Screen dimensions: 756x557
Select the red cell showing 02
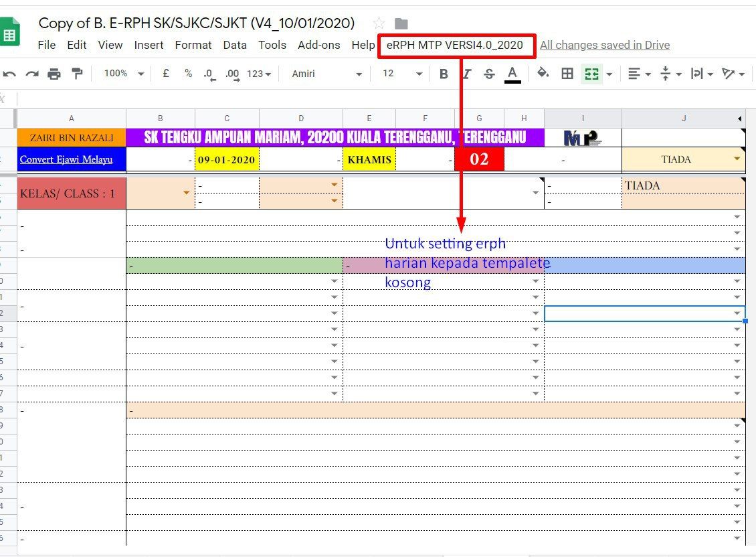(479, 159)
